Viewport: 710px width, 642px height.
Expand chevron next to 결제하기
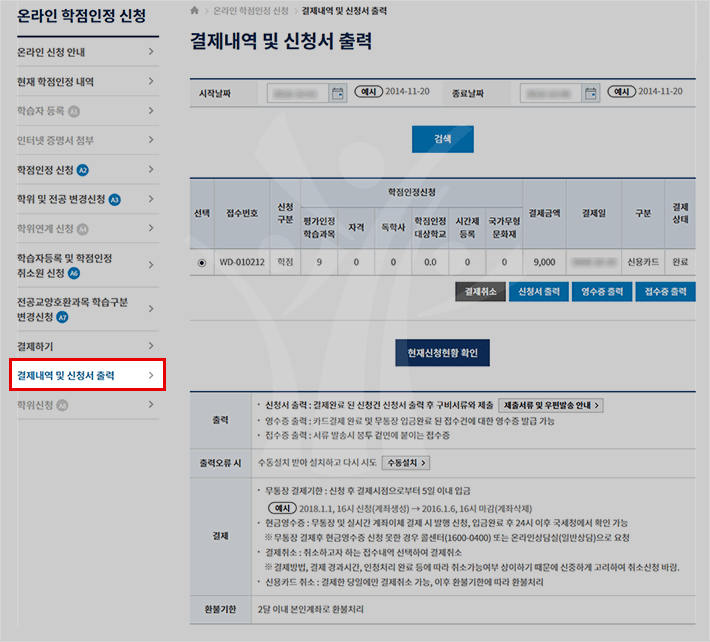(151, 347)
